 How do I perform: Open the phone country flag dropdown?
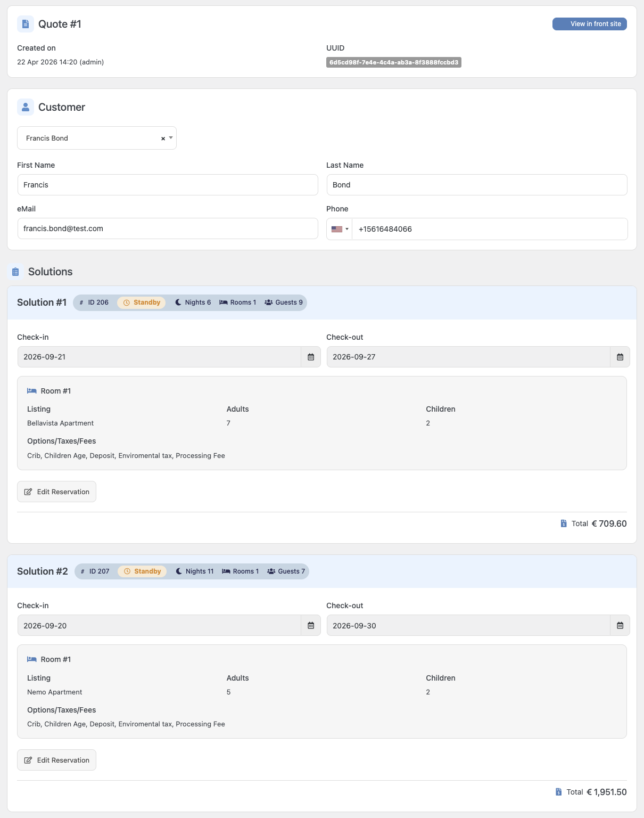pyautogui.click(x=340, y=229)
